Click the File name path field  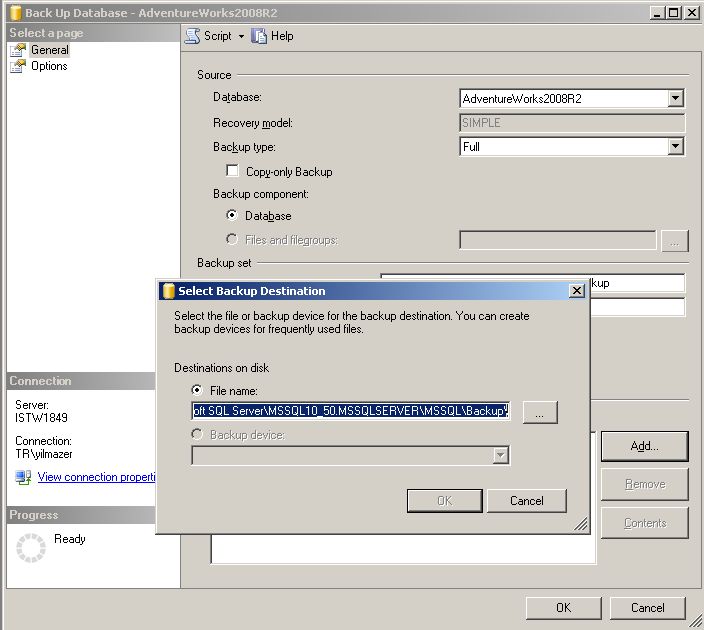pyautogui.click(x=350, y=411)
